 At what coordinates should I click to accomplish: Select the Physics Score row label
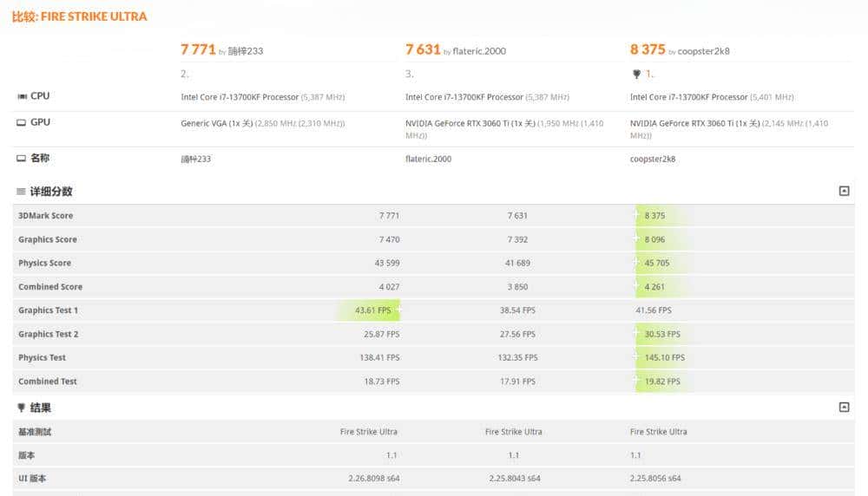pos(44,264)
